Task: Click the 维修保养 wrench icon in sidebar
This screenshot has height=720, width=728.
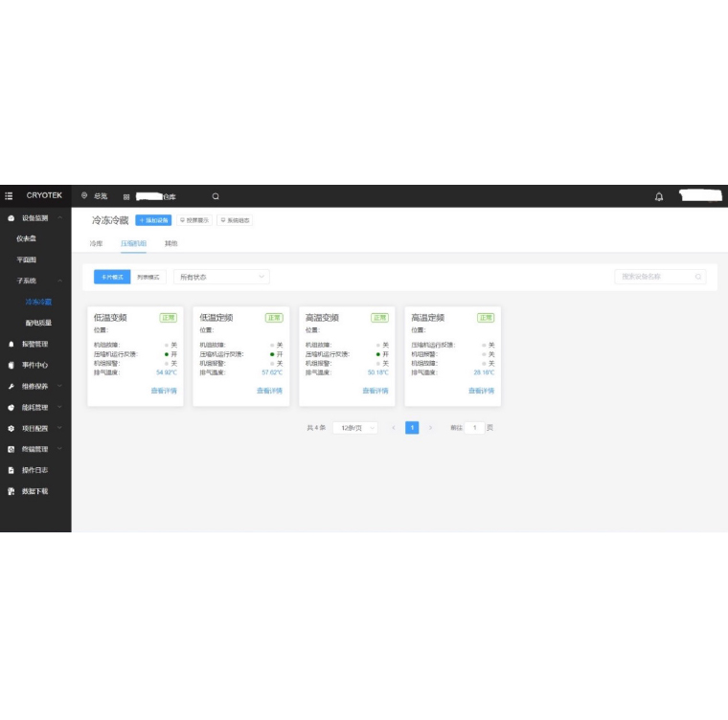Action: 11,386
